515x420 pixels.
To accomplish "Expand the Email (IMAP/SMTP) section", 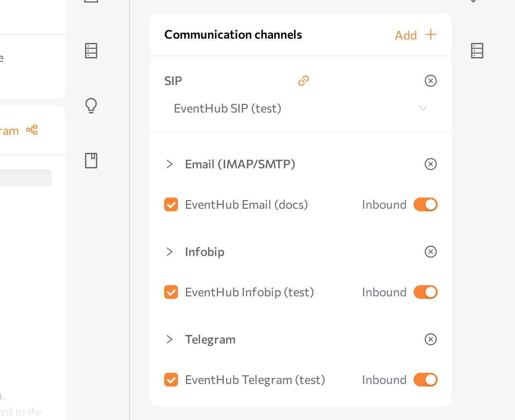I will [x=169, y=164].
